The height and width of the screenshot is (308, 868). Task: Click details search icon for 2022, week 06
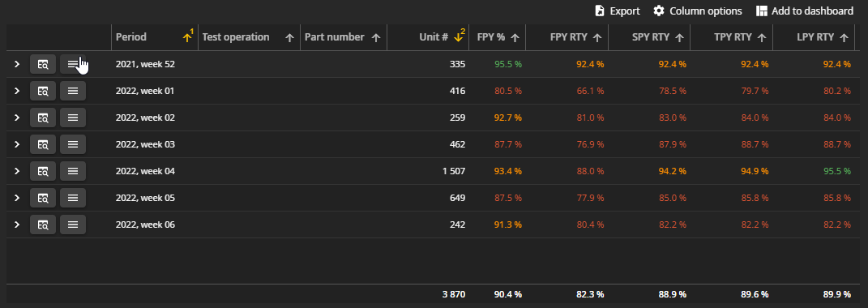(43, 225)
